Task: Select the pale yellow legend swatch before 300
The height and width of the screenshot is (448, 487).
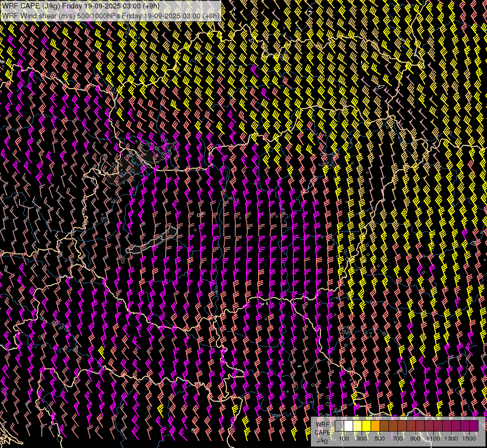Action: [357, 426]
